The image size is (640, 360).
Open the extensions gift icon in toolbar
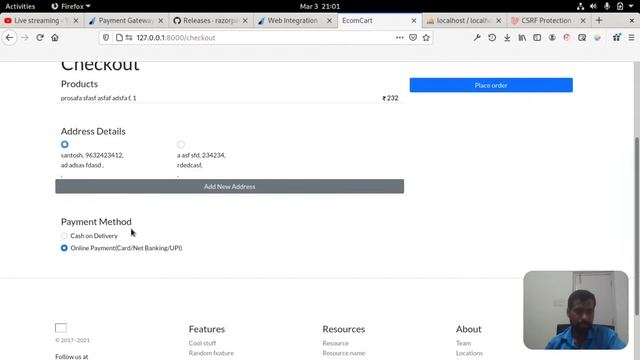click(616, 38)
